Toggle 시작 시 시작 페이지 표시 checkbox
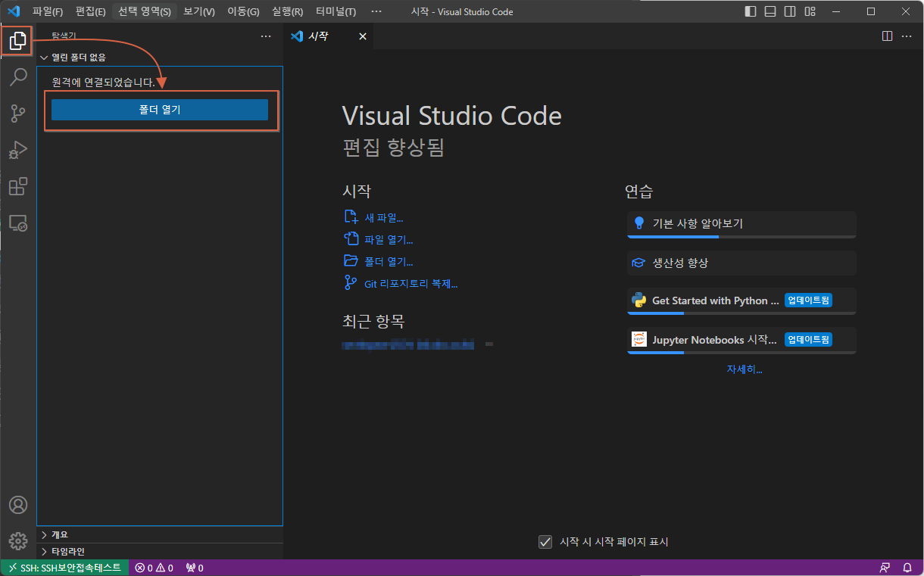Viewport: 924px width, 576px height. pos(545,542)
